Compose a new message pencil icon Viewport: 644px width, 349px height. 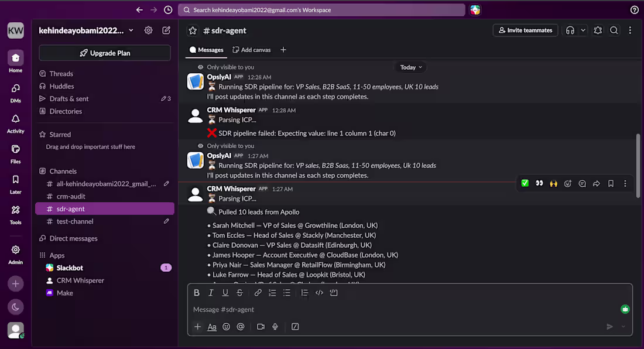[x=166, y=30]
